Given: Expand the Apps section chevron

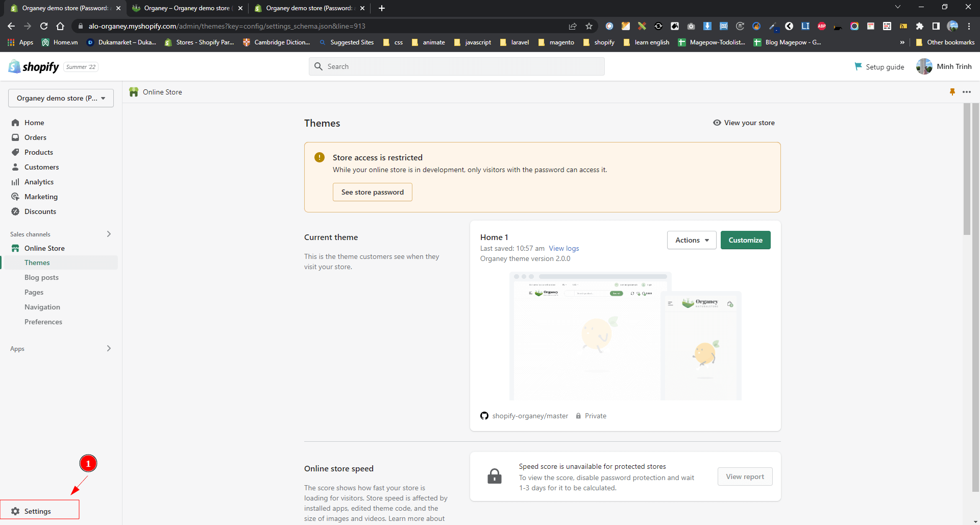Looking at the screenshot, I should [x=109, y=348].
